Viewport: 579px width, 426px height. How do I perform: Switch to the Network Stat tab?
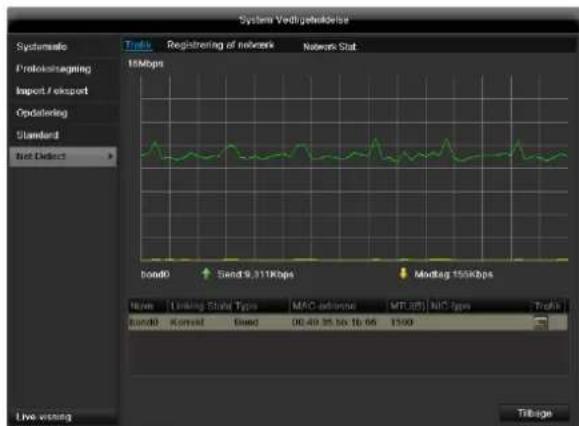click(330, 47)
